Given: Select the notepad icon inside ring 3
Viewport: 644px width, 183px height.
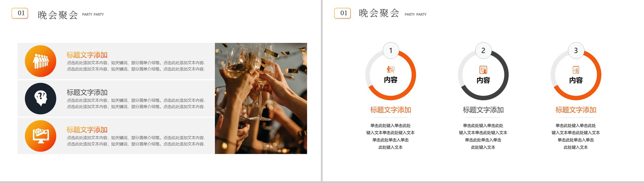Looking at the screenshot, I should tap(576, 70).
